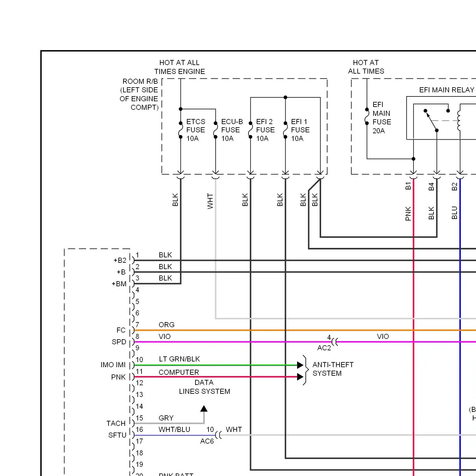Select terminal number 10 above AC6 connector
This screenshot has height=476, width=476.
point(210,429)
